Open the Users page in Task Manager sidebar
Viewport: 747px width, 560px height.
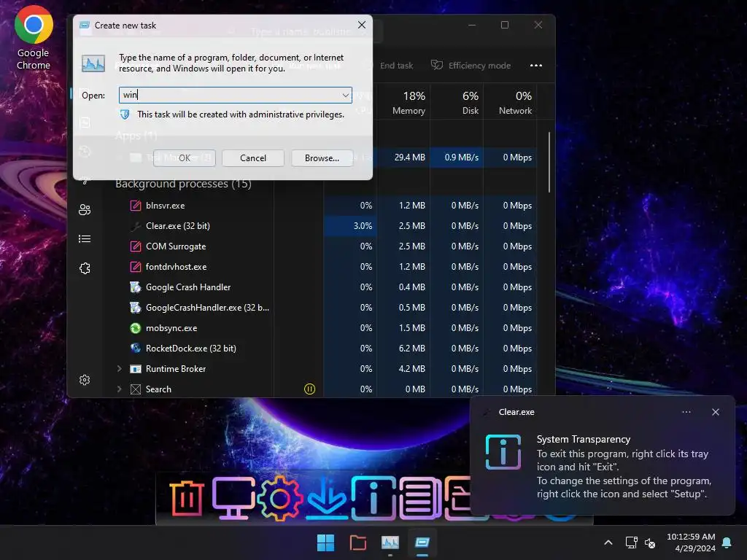pyautogui.click(x=85, y=209)
